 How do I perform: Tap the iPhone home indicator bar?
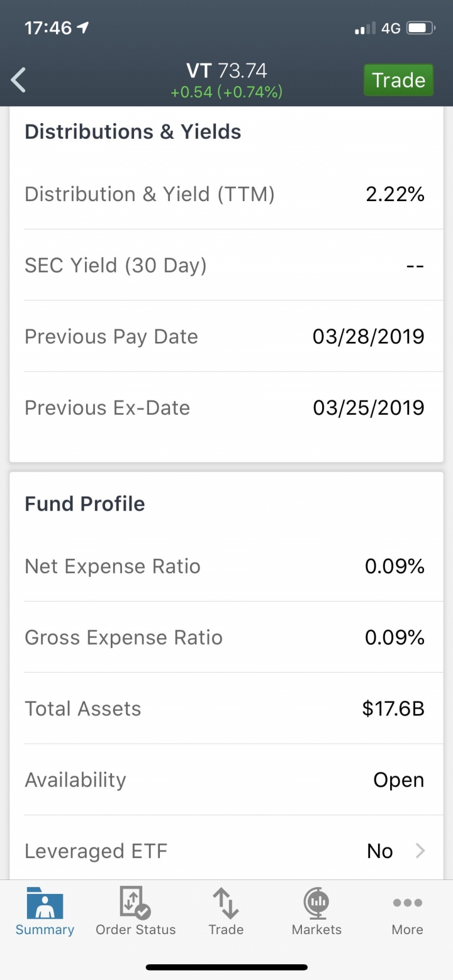[x=226, y=967]
